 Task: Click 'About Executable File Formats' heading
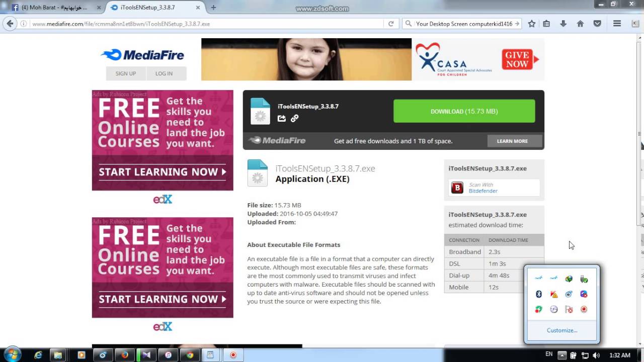(294, 245)
